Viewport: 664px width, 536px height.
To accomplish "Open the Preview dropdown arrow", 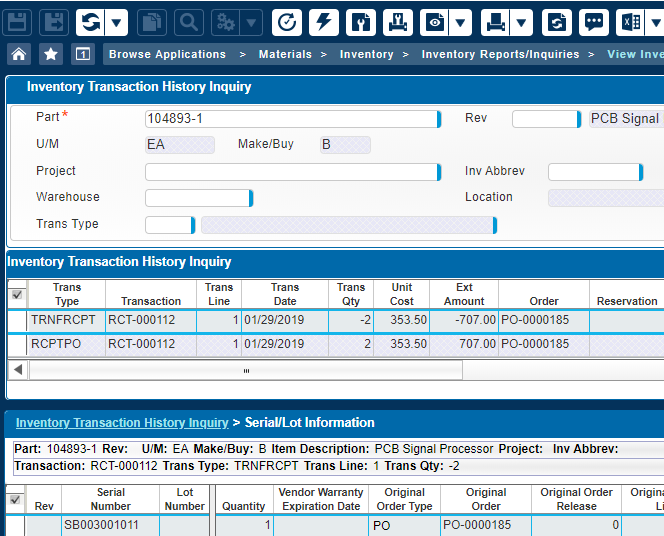I will coord(460,22).
